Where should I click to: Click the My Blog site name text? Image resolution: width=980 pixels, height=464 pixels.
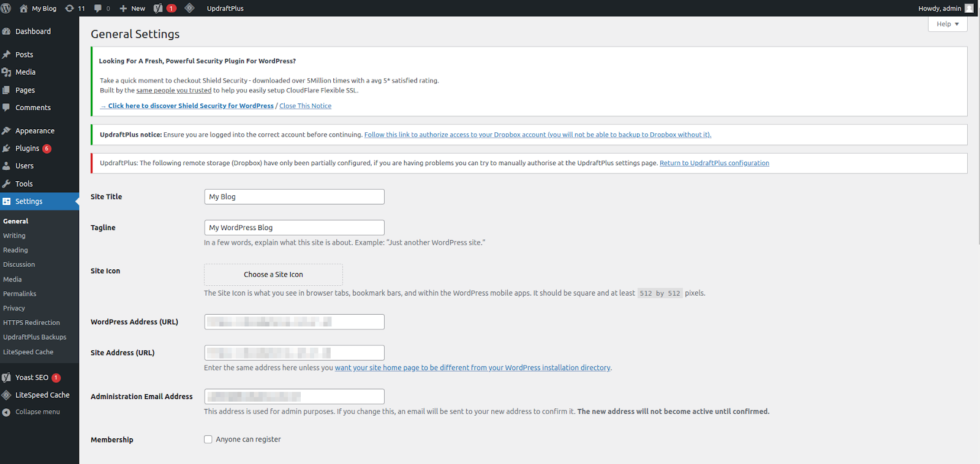[44, 9]
